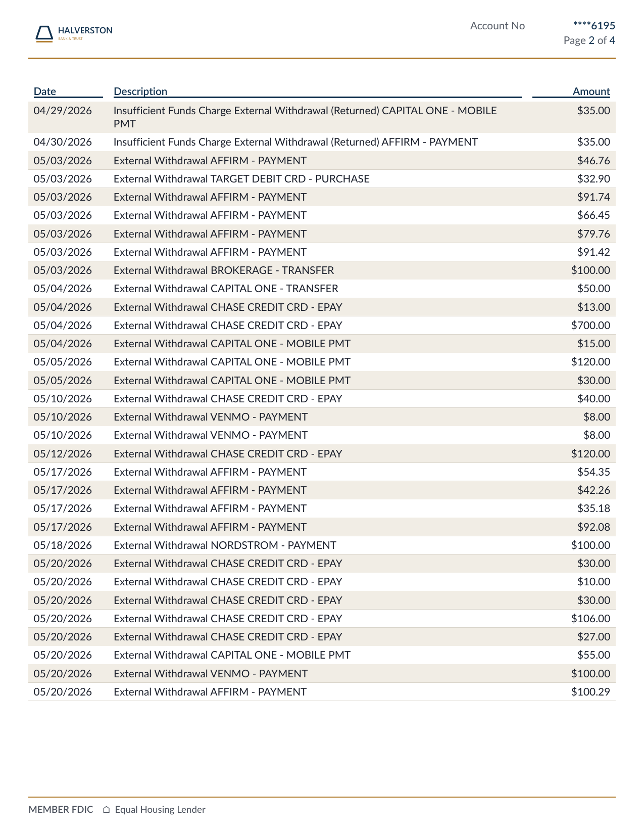Select the BROKERAGE - TRANSFER transaction

coord(322,270)
